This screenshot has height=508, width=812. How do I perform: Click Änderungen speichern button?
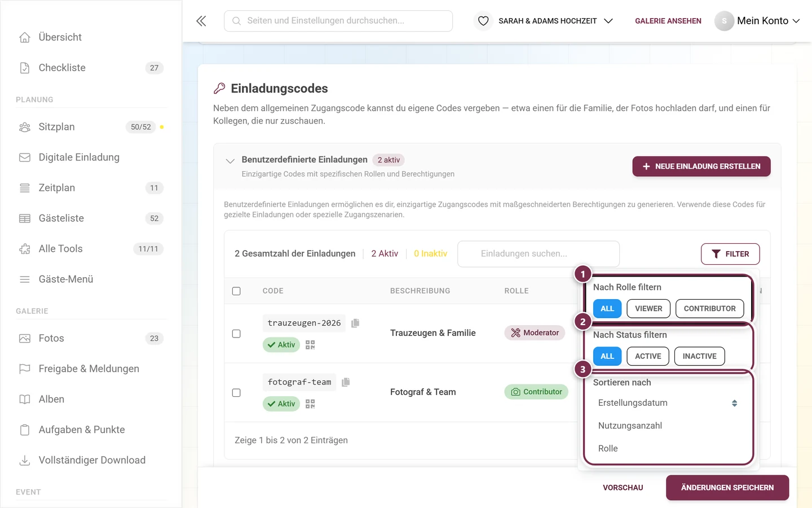[x=727, y=488]
